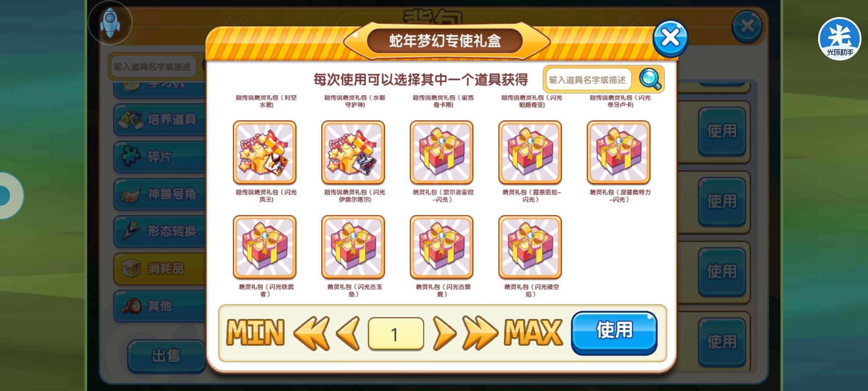
Task: Decrease quantity with single left arrow
Action: 348,333
